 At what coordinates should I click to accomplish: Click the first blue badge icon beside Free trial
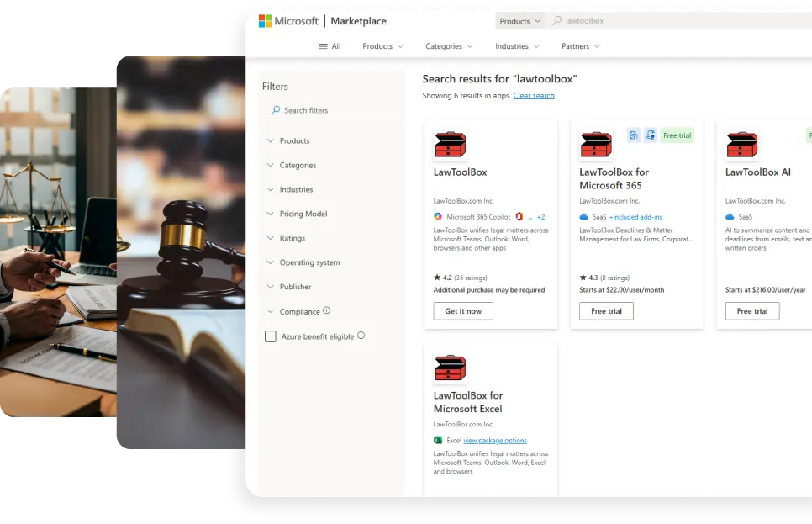[634, 135]
